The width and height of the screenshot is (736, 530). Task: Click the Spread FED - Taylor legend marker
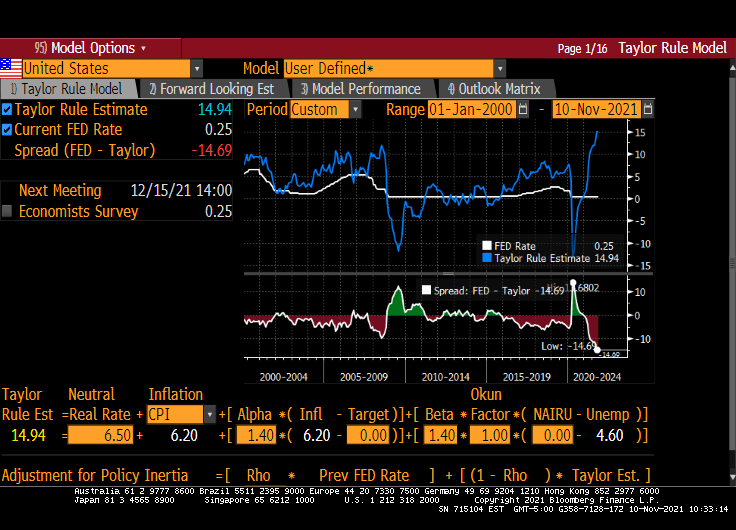click(x=425, y=290)
